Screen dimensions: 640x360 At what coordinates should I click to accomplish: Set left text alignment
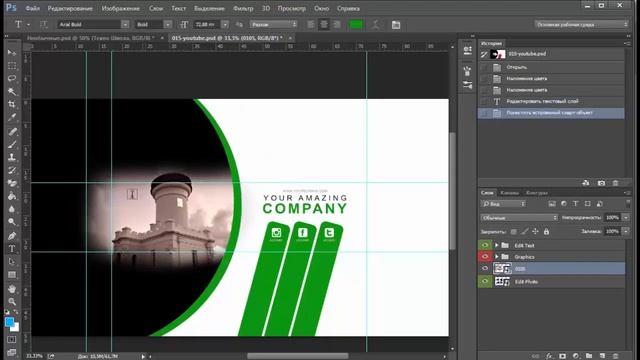pyautogui.click(x=311, y=24)
